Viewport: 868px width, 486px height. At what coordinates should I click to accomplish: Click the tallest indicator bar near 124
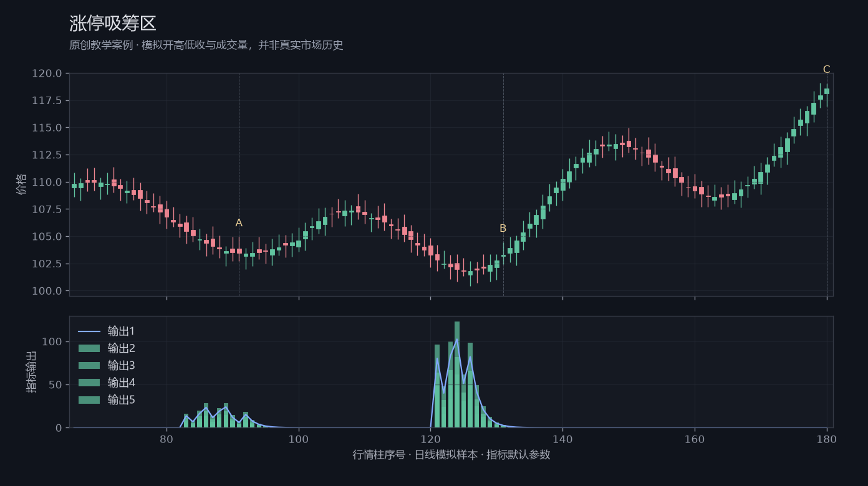pyautogui.click(x=457, y=374)
